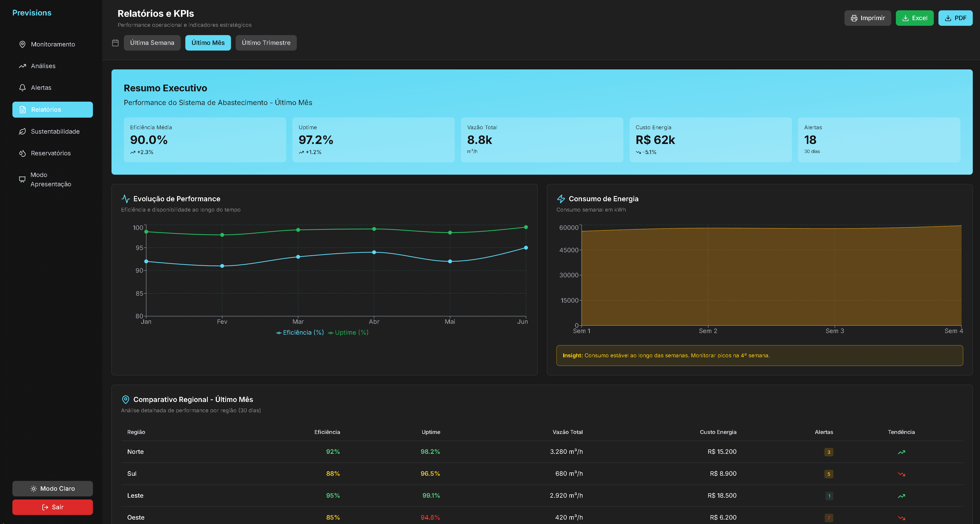Select the Último Trimestre tab
Image resolution: width=980 pixels, height=524 pixels.
pyautogui.click(x=266, y=43)
